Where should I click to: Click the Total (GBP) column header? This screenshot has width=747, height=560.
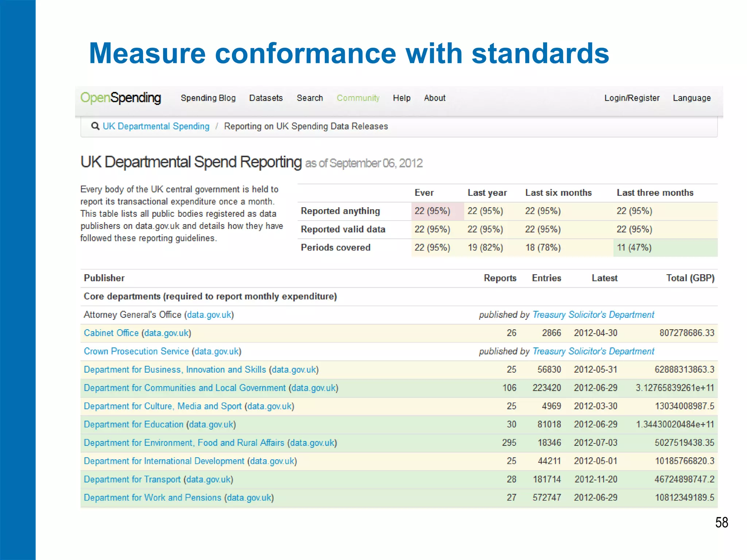[690, 278]
